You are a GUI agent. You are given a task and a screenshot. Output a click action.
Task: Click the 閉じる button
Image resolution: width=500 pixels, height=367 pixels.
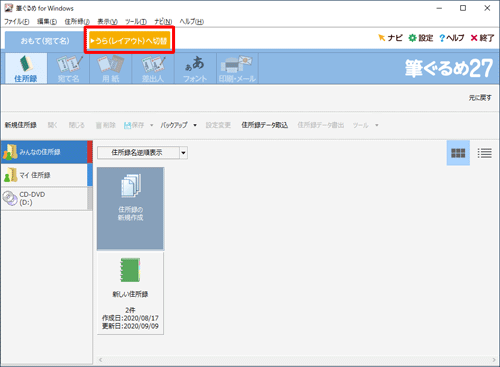(x=77, y=125)
